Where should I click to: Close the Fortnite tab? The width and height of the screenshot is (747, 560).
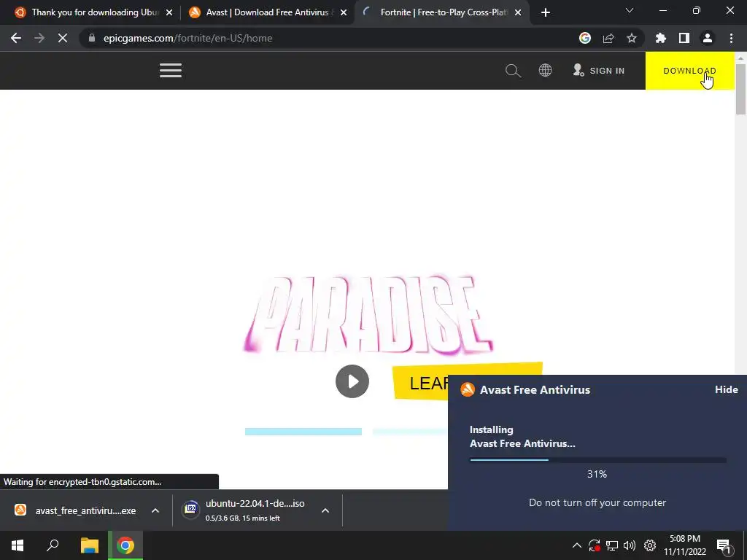click(518, 12)
